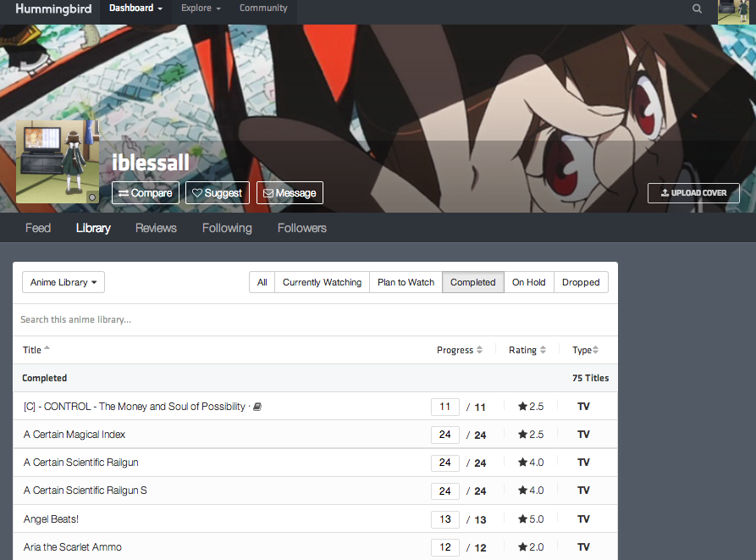Click the sort arrow beside Title column

(x=47, y=349)
